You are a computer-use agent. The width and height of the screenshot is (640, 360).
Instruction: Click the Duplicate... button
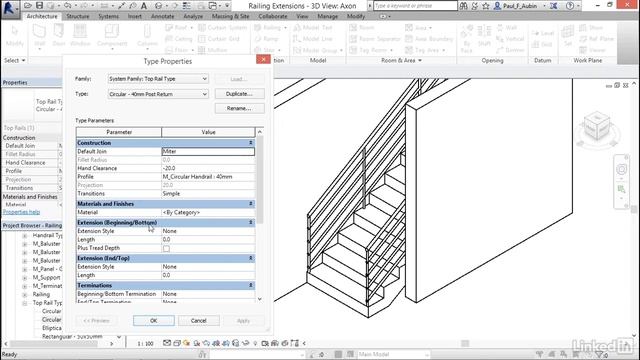click(x=239, y=94)
